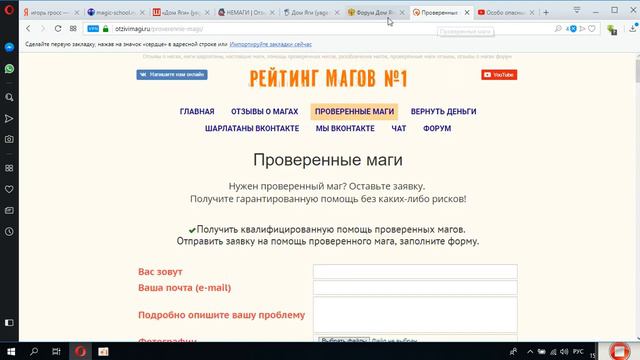Viewport: 640px width, 360px height.
Task: Open the 'ФОРУМ' menu item
Action: coord(437,128)
